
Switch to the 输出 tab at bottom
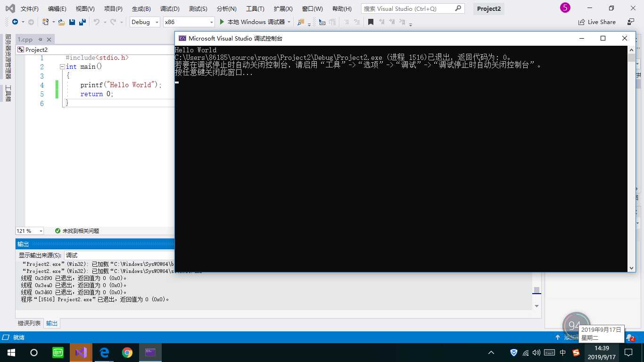coord(52,323)
